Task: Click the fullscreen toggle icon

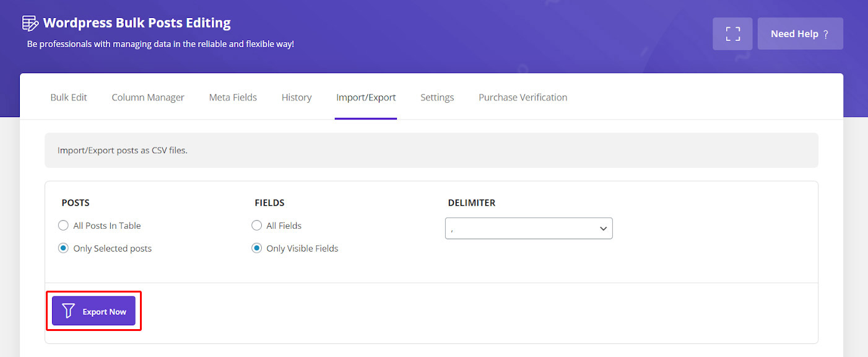Action: coord(732,33)
